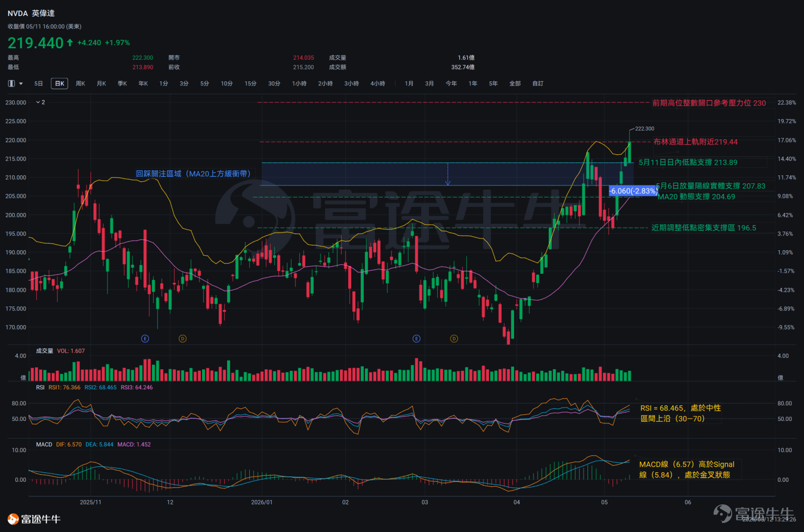Choose the 10分 interval
This screenshot has width=804, height=532.
[x=227, y=83]
